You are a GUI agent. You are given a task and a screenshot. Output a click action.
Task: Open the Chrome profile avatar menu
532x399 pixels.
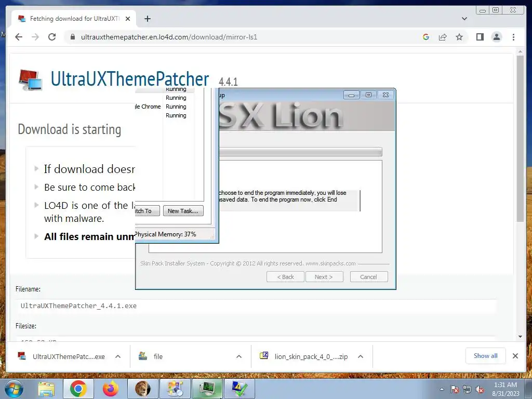click(496, 37)
